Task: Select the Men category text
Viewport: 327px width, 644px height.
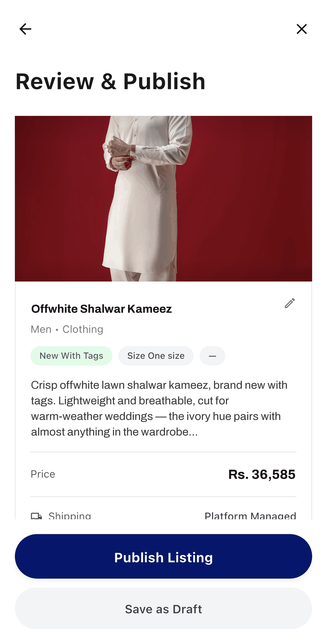Action: tap(41, 329)
